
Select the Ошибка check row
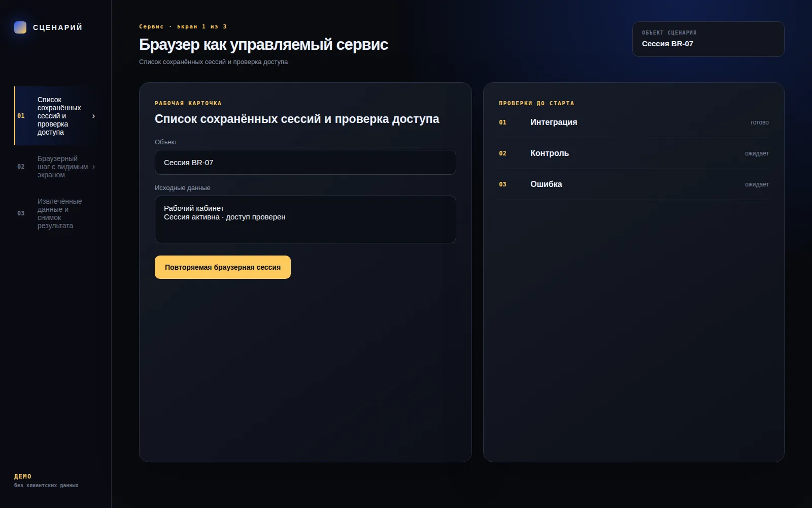(634, 184)
